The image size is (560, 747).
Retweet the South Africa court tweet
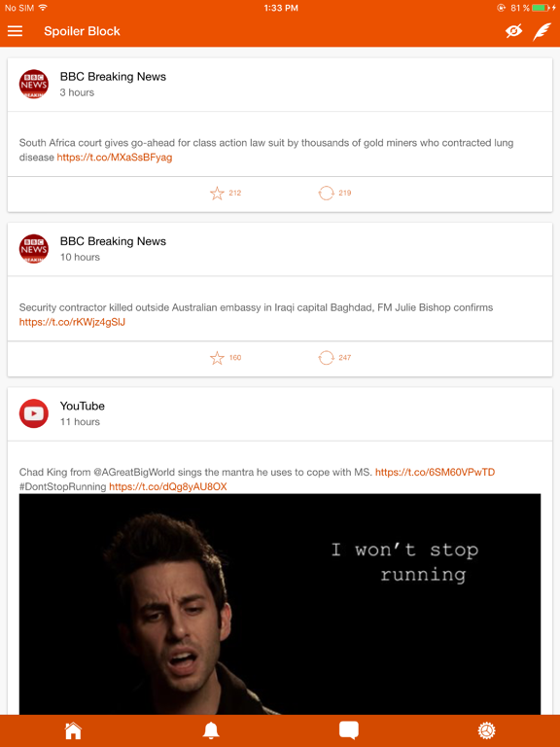[x=327, y=193]
